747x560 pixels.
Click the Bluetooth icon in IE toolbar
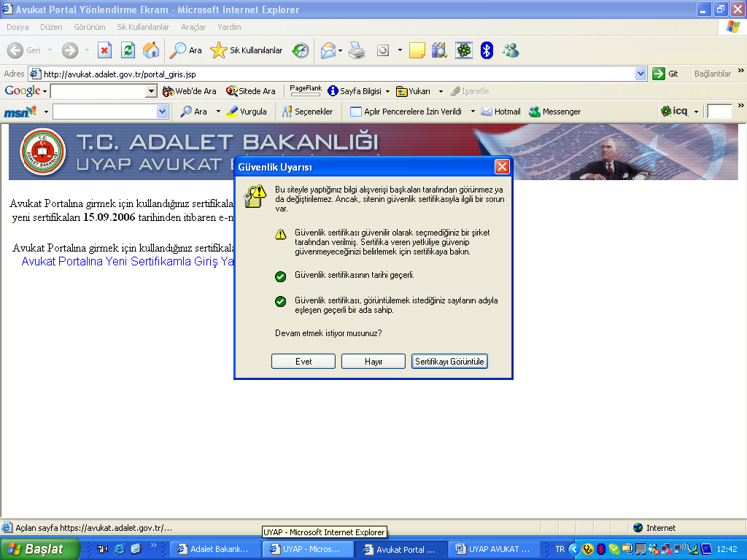pyautogui.click(x=487, y=50)
